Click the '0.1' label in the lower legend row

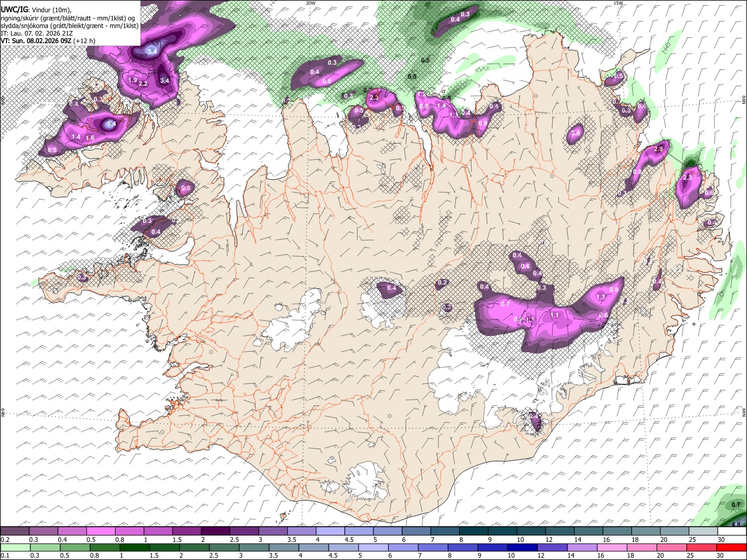click(x=5, y=555)
